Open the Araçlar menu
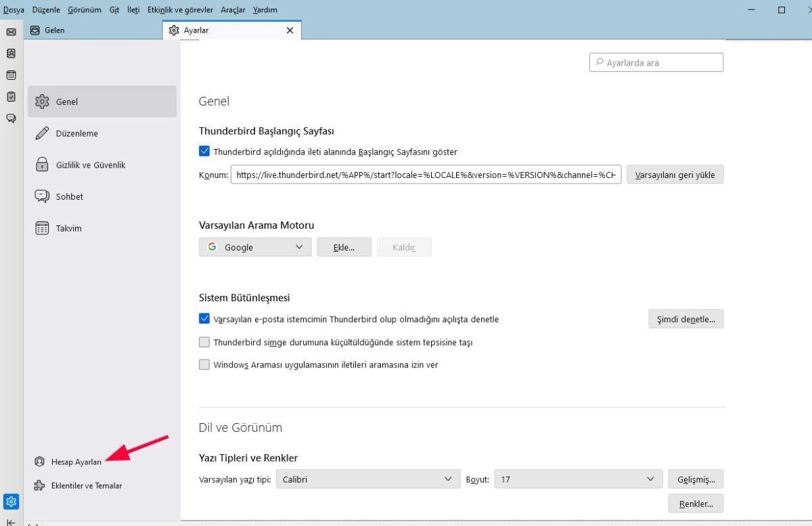 233,9
